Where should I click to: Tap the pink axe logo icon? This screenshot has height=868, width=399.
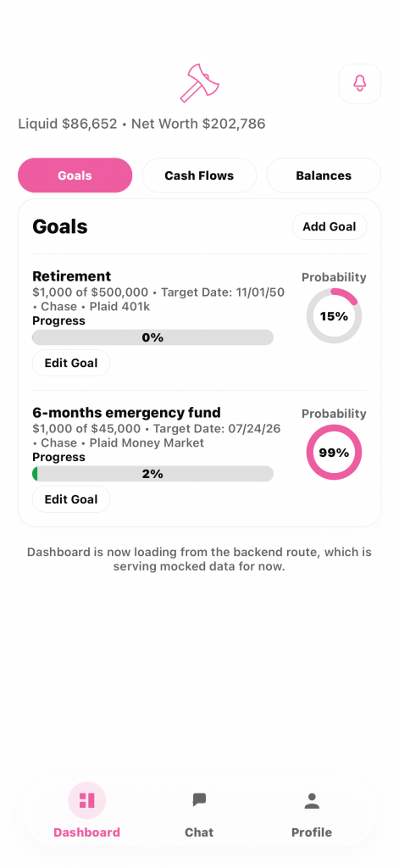click(x=199, y=83)
